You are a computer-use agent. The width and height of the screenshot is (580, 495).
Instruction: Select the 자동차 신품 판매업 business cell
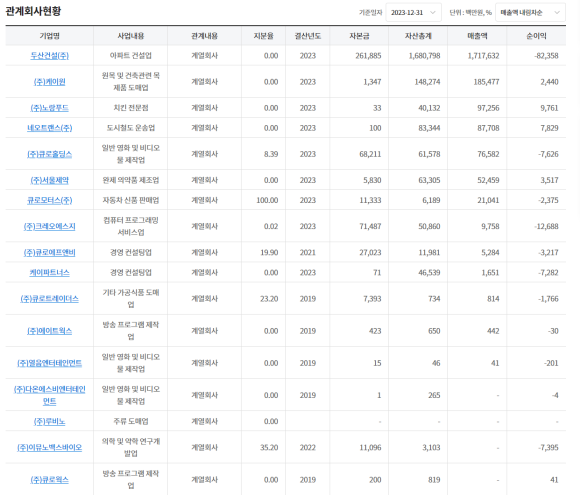[131, 200]
